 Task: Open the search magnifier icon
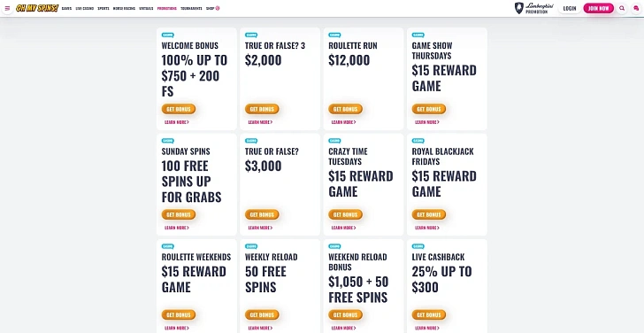pyautogui.click(x=622, y=8)
